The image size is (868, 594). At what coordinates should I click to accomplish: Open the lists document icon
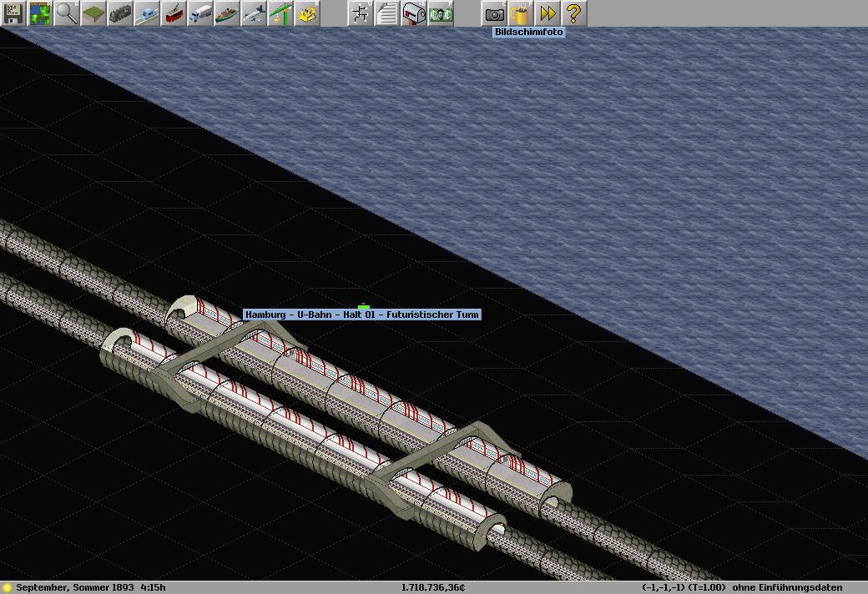(x=387, y=13)
